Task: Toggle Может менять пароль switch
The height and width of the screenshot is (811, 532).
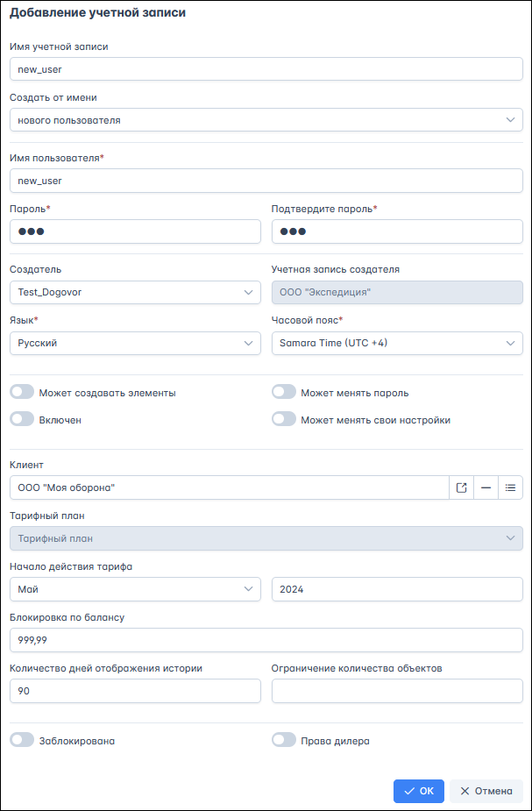Action: click(284, 393)
